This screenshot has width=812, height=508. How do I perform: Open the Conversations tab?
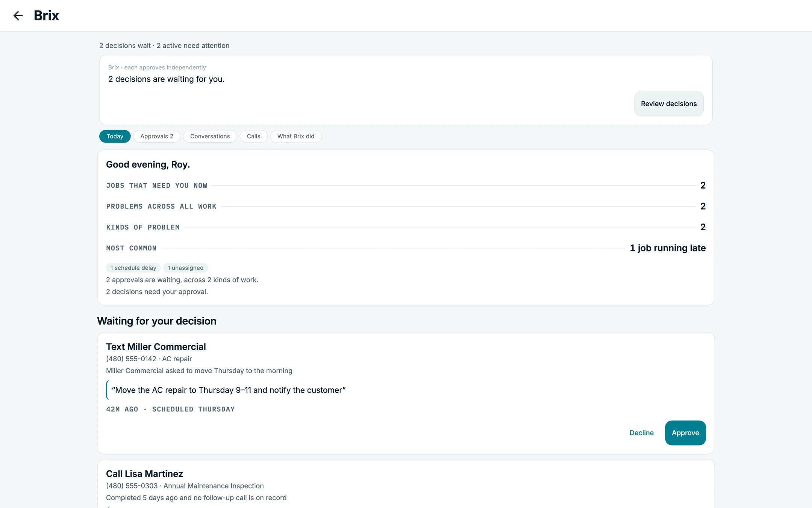210,136
